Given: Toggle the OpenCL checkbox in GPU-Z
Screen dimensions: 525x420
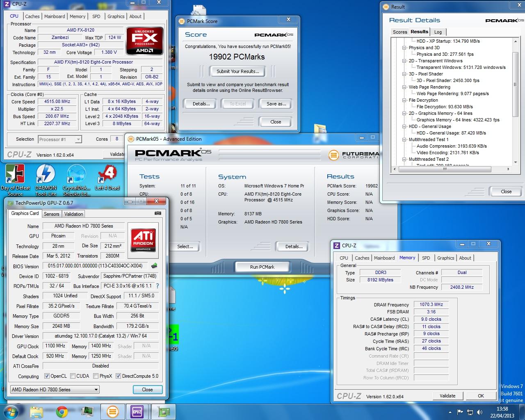Looking at the screenshot, I should (x=47, y=376).
